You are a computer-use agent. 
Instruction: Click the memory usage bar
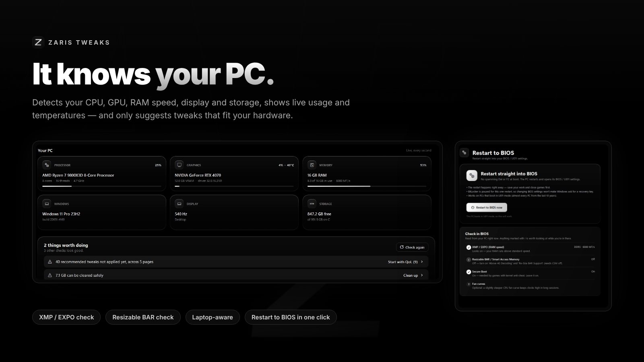367,186
